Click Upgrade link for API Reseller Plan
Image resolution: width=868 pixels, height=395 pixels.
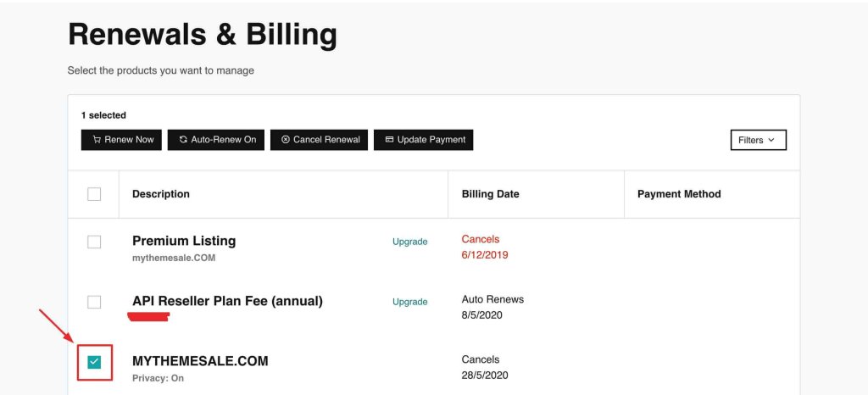tap(409, 302)
